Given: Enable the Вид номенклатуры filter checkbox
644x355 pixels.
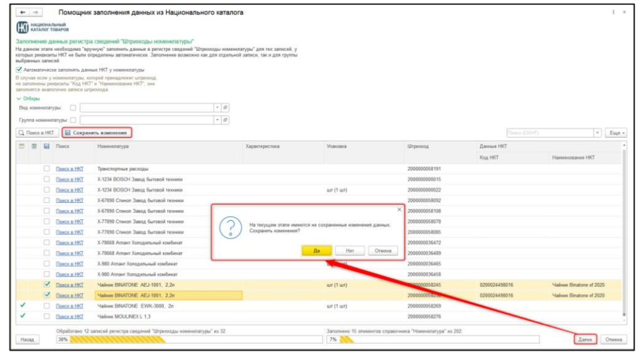Looking at the screenshot, I should (74, 108).
